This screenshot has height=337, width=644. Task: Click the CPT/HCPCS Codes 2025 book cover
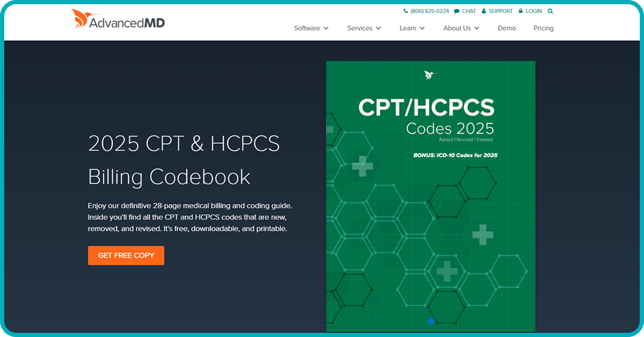tap(430, 196)
